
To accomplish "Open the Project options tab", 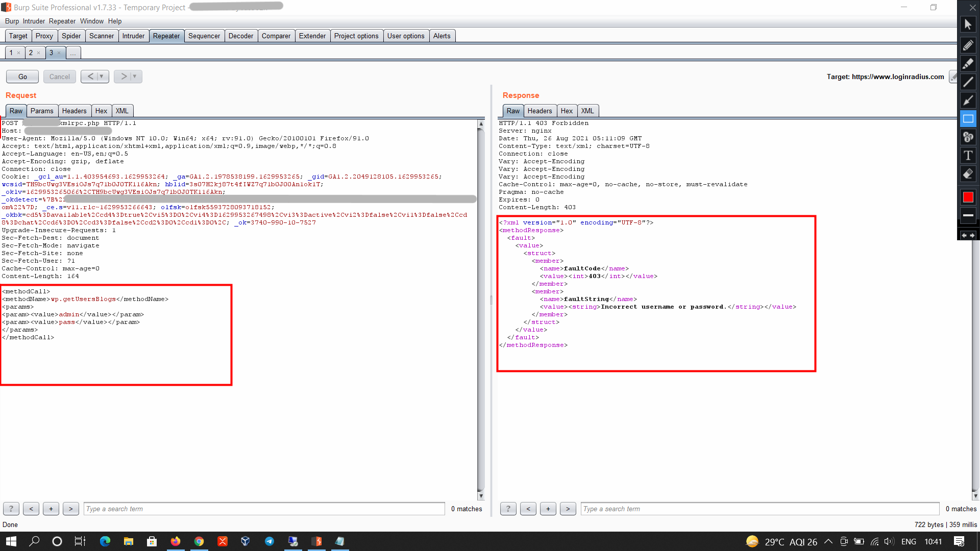I will [356, 36].
